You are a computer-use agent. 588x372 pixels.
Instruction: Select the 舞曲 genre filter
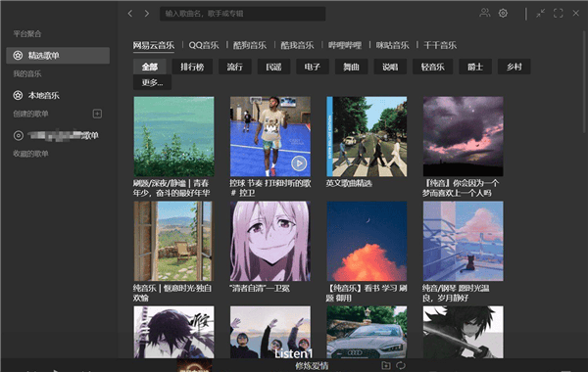pyautogui.click(x=352, y=67)
